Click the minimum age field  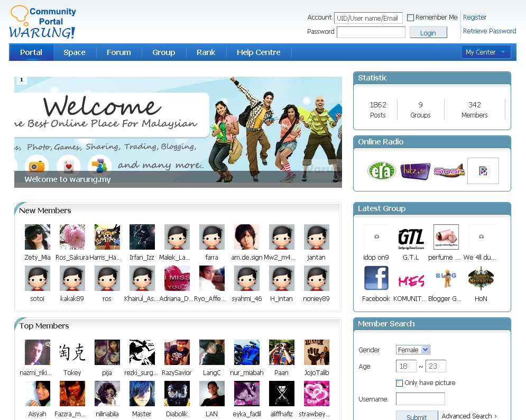point(406,366)
